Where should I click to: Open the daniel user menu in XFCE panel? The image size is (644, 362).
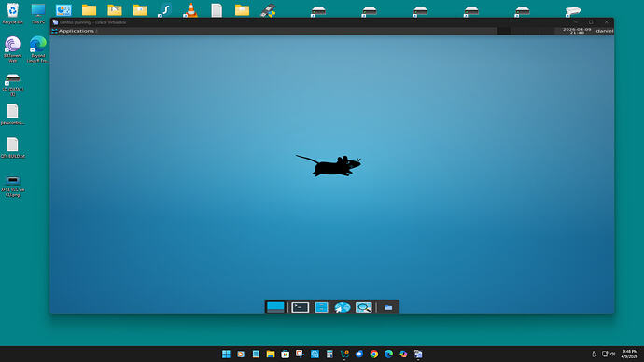pyautogui.click(x=604, y=31)
